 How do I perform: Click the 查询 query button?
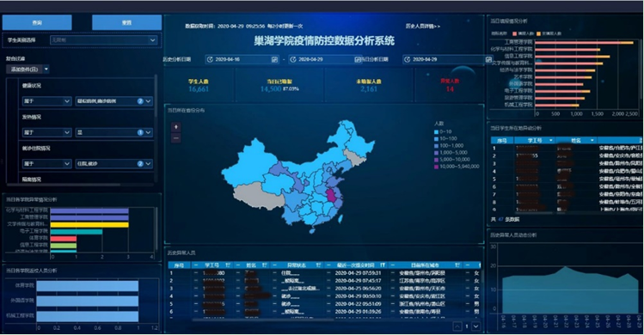[37, 22]
